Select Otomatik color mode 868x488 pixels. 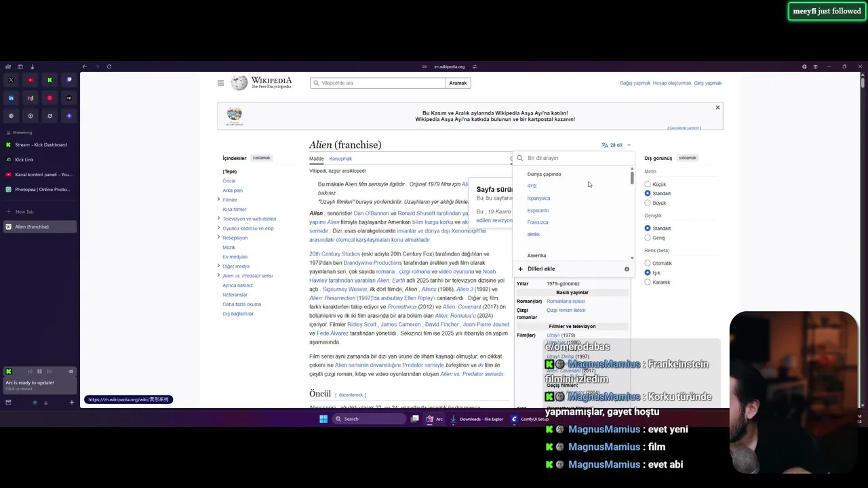(x=648, y=263)
